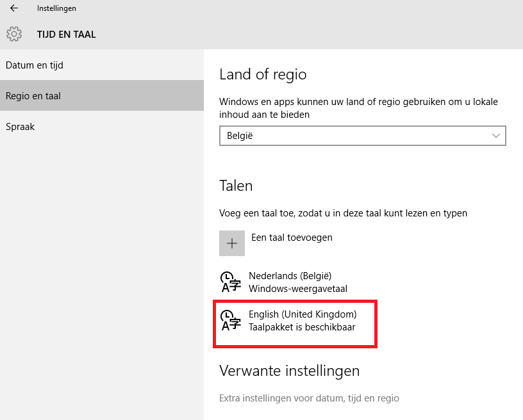Select the Regio en taal section
This screenshot has height=420, width=523.
pos(102,95)
